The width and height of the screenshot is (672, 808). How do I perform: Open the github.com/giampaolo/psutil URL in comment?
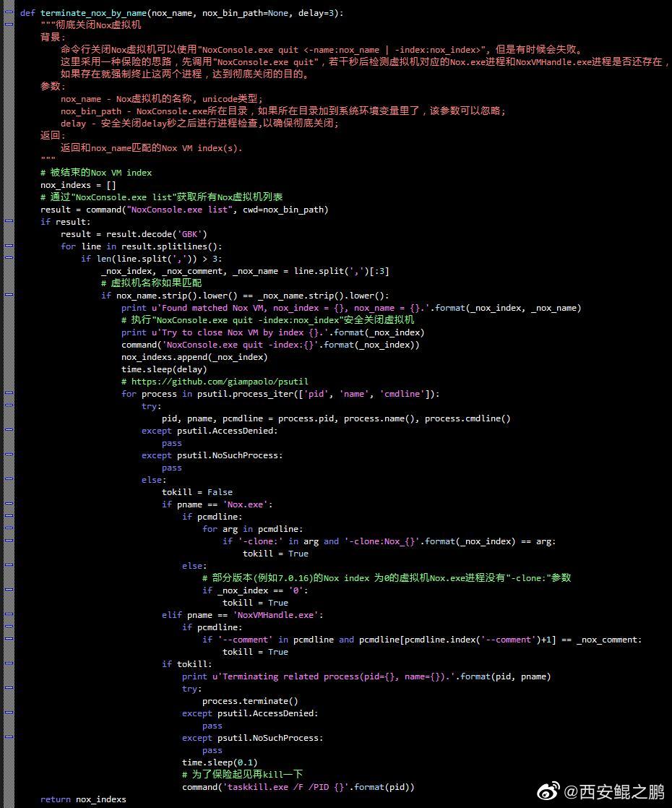coord(220,382)
